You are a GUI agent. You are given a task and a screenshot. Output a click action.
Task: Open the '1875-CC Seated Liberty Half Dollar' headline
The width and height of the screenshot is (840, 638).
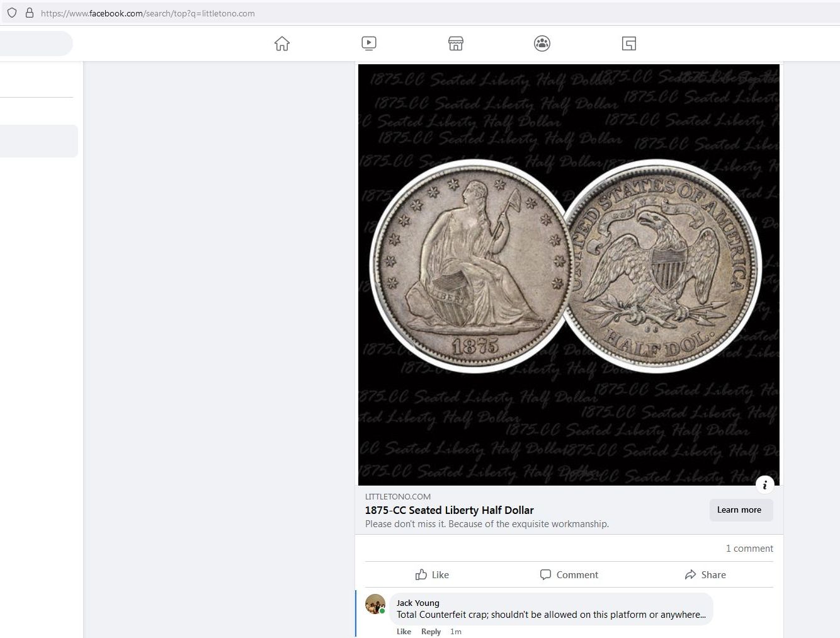coord(450,510)
